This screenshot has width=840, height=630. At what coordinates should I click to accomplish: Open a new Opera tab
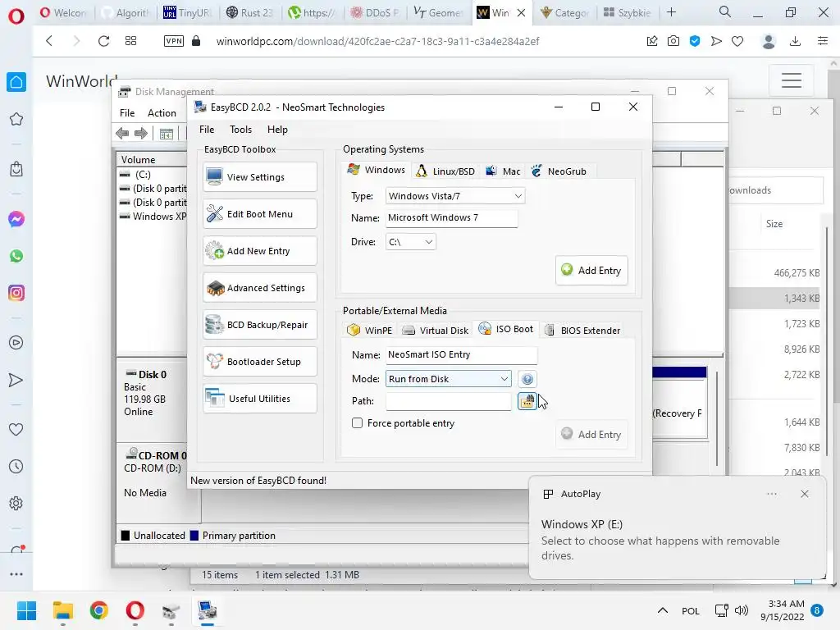pyautogui.click(x=671, y=12)
